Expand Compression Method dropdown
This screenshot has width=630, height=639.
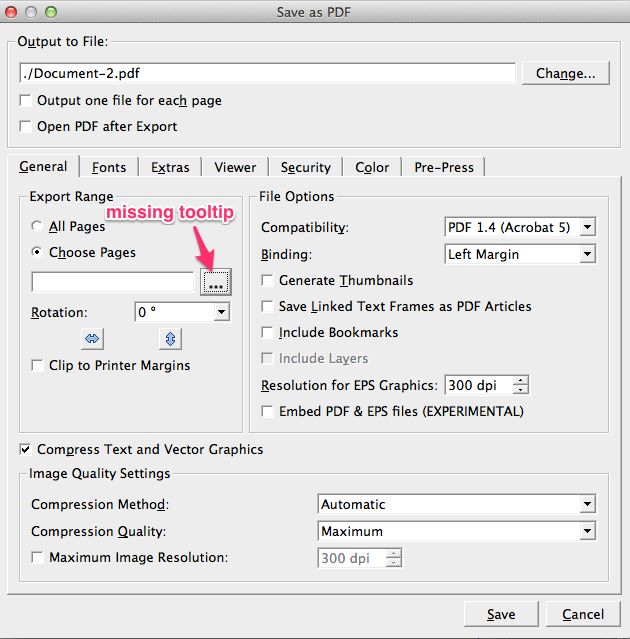(x=457, y=505)
